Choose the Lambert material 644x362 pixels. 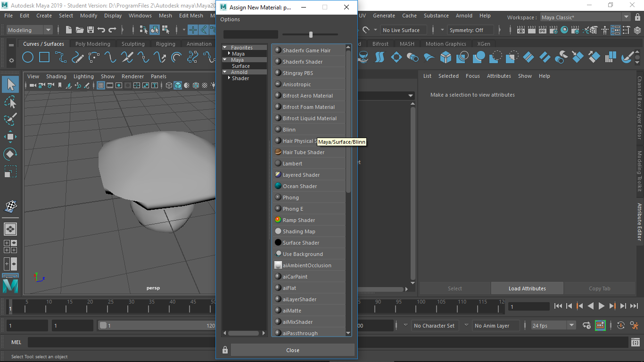(309, 164)
